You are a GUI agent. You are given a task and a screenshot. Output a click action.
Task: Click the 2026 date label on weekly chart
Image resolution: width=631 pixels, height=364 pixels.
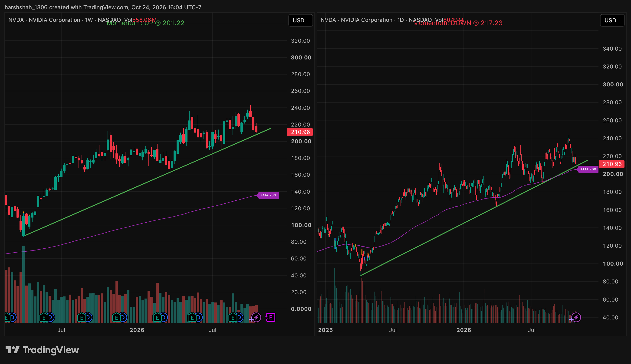(x=137, y=330)
